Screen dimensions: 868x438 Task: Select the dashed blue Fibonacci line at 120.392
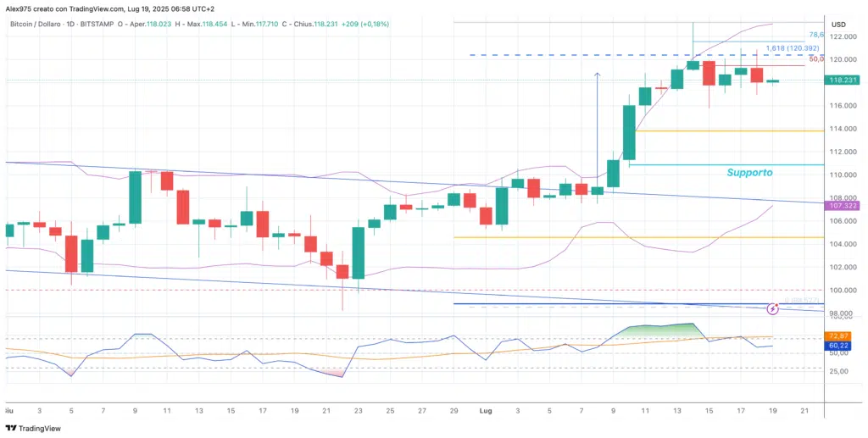(593, 55)
